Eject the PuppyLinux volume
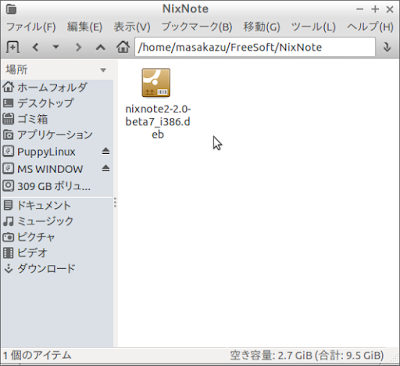The image size is (400, 366). (x=106, y=152)
